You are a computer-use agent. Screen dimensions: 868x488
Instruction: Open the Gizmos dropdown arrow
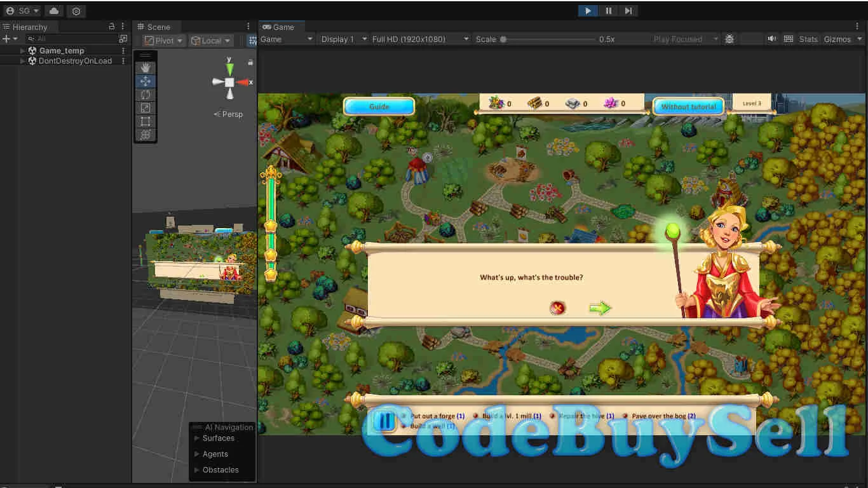(858, 39)
